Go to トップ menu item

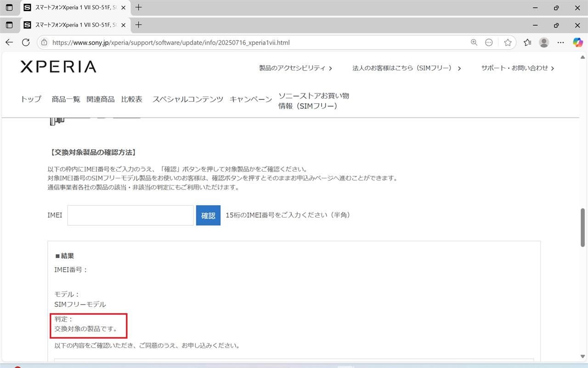[x=31, y=99]
